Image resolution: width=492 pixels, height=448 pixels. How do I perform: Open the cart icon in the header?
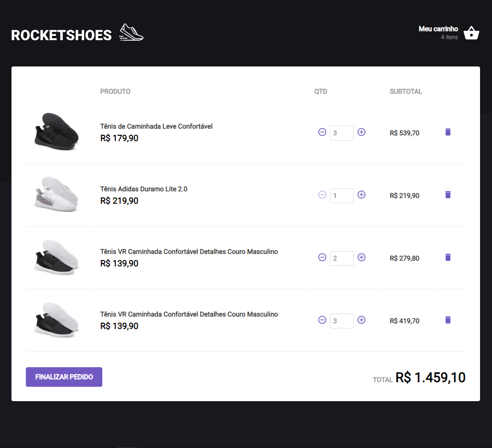(471, 33)
